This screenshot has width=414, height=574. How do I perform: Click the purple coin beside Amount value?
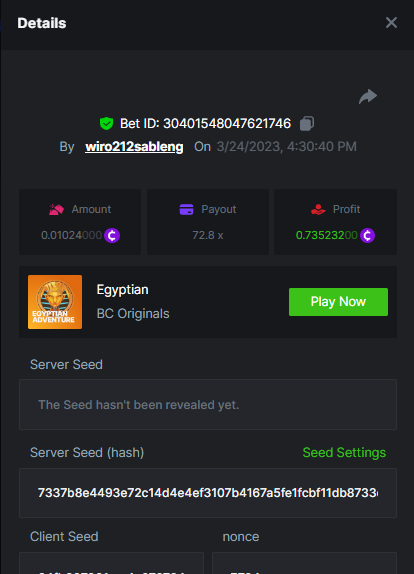click(112, 235)
